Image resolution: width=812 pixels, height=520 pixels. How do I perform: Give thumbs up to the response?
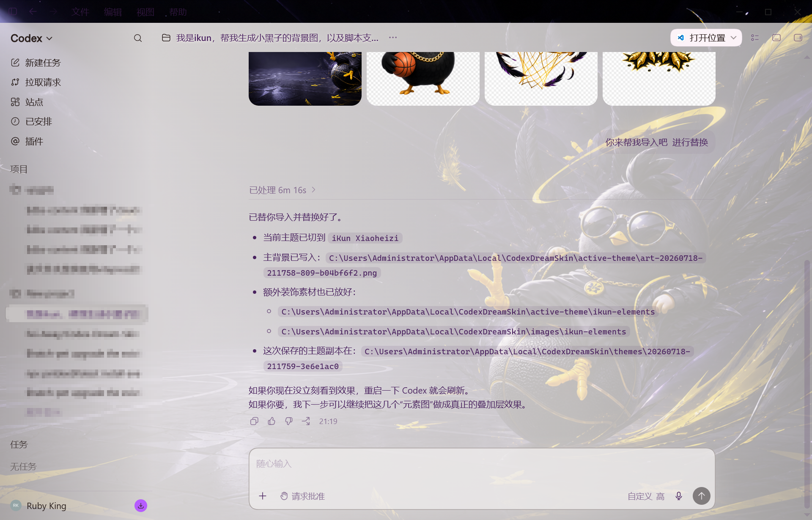pyautogui.click(x=272, y=421)
